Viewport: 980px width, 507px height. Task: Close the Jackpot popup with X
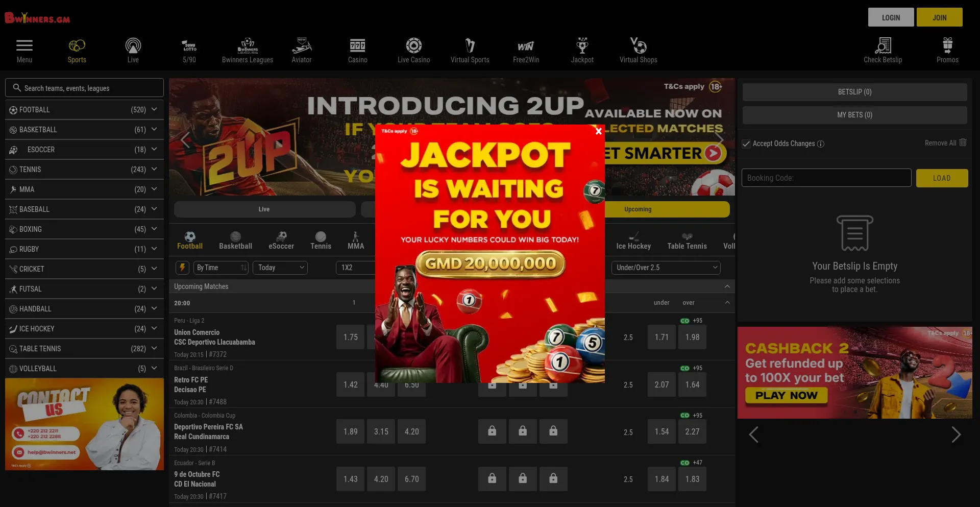tap(599, 131)
